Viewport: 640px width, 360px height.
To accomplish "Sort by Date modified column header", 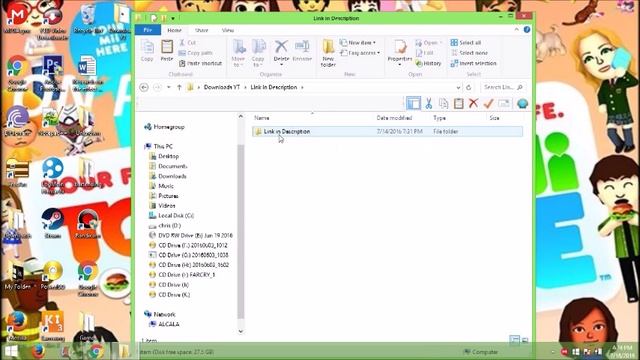I will click(394, 118).
